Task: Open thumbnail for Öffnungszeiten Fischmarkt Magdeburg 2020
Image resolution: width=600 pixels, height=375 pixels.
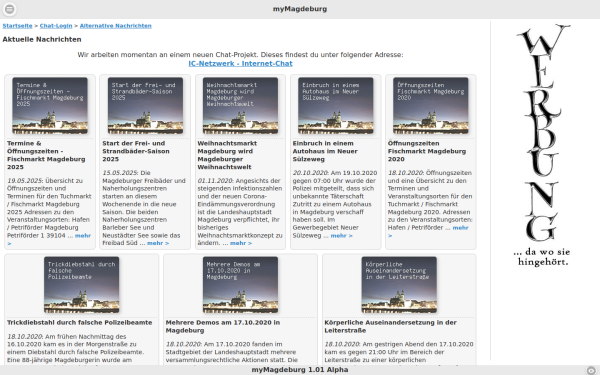Action: click(x=431, y=106)
